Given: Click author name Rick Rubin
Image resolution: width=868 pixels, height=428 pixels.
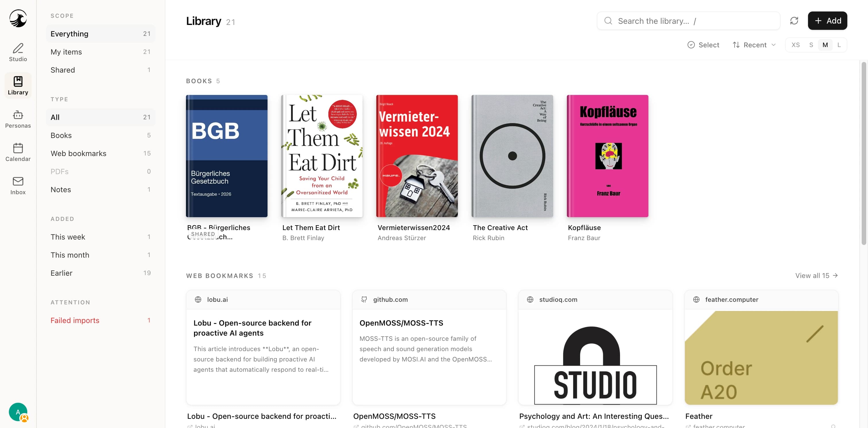Looking at the screenshot, I should [488, 238].
